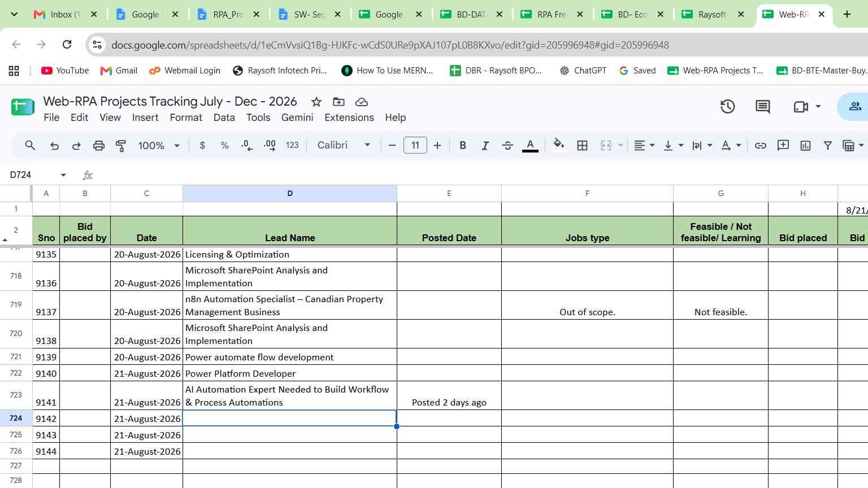This screenshot has width=868, height=488.
Task: Click the print icon
Action: point(98,146)
